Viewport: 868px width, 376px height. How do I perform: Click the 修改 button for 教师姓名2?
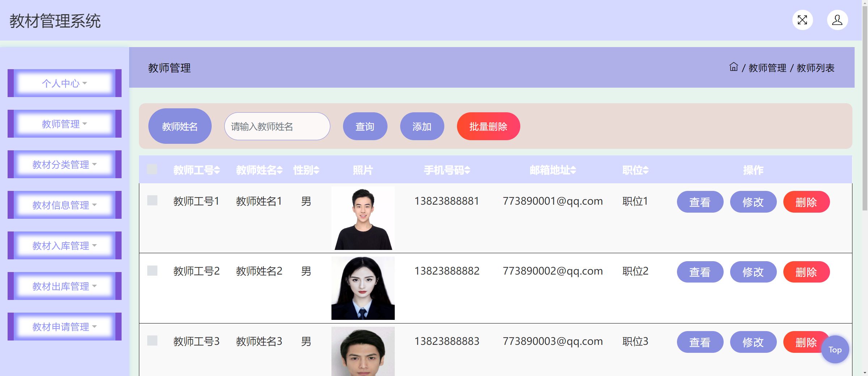pyautogui.click(x=753, y=272)
